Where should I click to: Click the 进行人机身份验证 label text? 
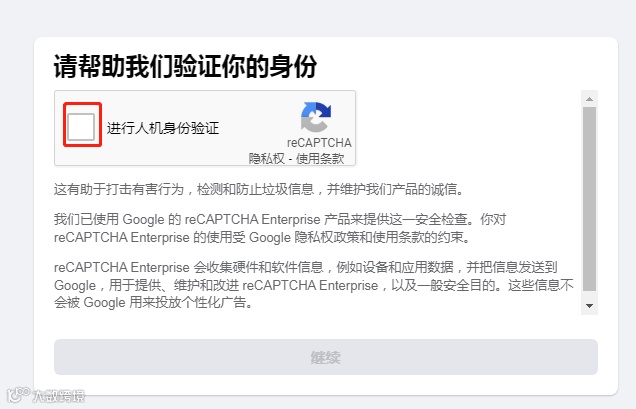point(163,128)
